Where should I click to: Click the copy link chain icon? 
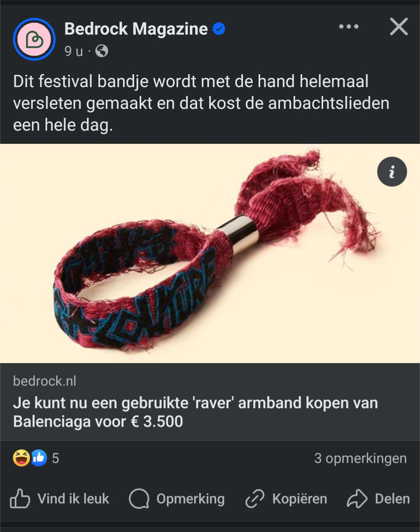tap(255, 499)
